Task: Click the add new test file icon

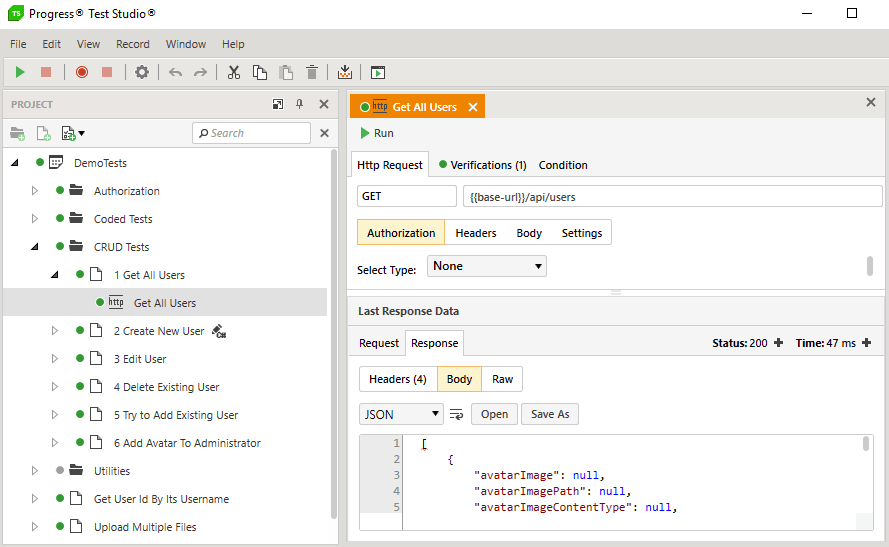Action: coord(44,134)
